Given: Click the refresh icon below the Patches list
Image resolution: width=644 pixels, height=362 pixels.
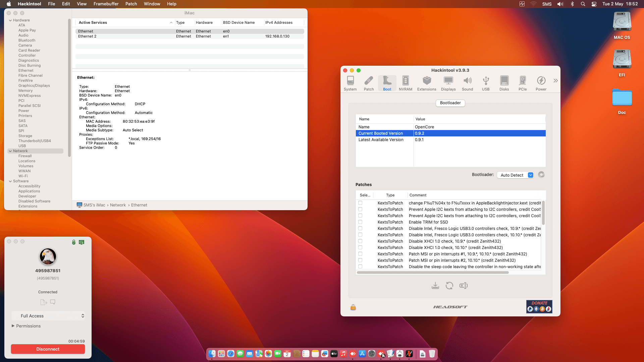Looking at the screenshot, I should tap(449, 286).
